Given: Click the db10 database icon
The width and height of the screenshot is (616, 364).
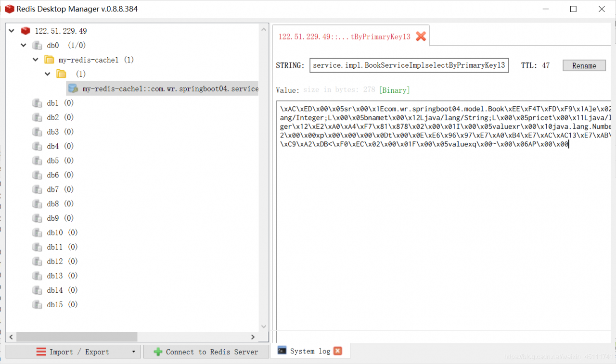Looking at the screenshot, I should [x=38, y=233].
